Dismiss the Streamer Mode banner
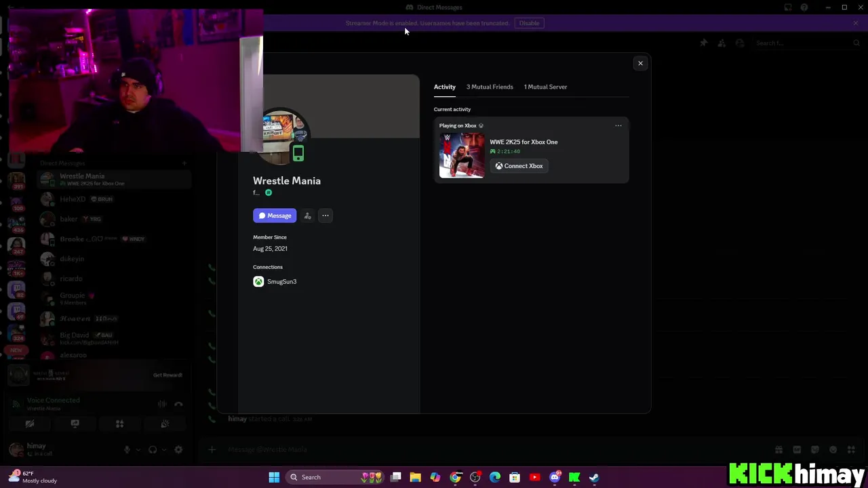 [856, 23]
